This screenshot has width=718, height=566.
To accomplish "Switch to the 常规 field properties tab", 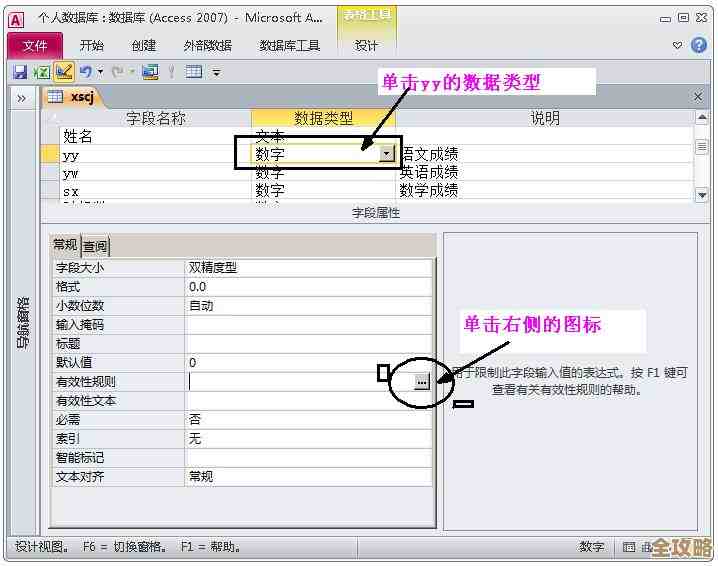I will click(65, 245).
